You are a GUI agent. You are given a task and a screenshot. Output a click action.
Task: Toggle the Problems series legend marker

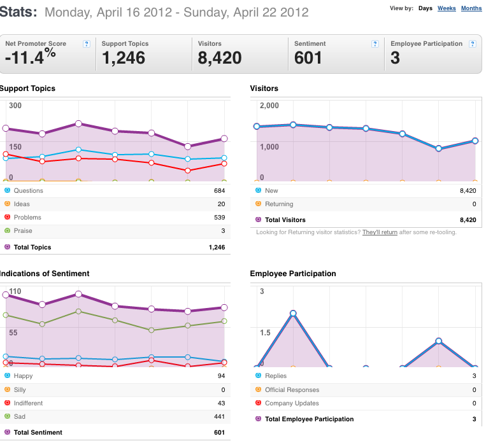[x=8, y=217]
